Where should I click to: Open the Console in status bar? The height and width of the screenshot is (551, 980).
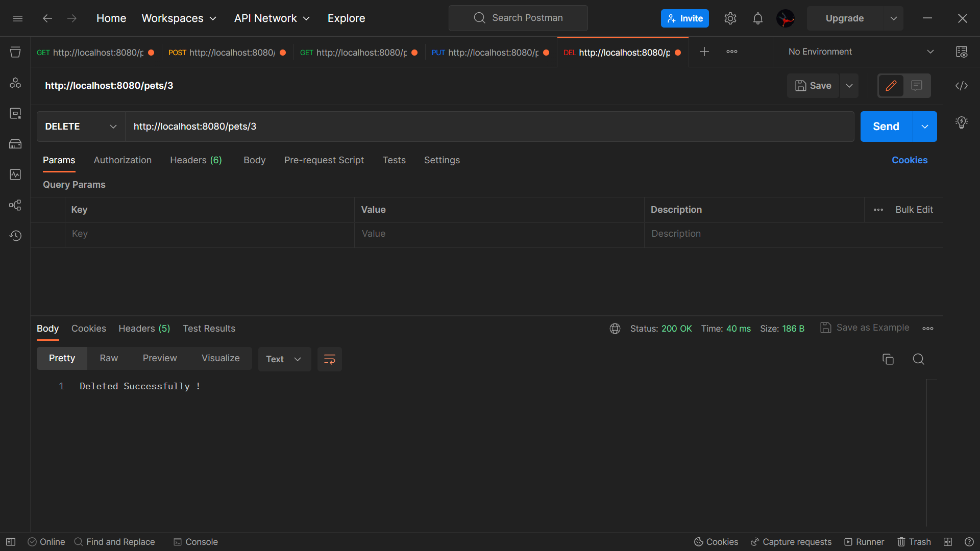pyautogui.click(x=195, y=542)
